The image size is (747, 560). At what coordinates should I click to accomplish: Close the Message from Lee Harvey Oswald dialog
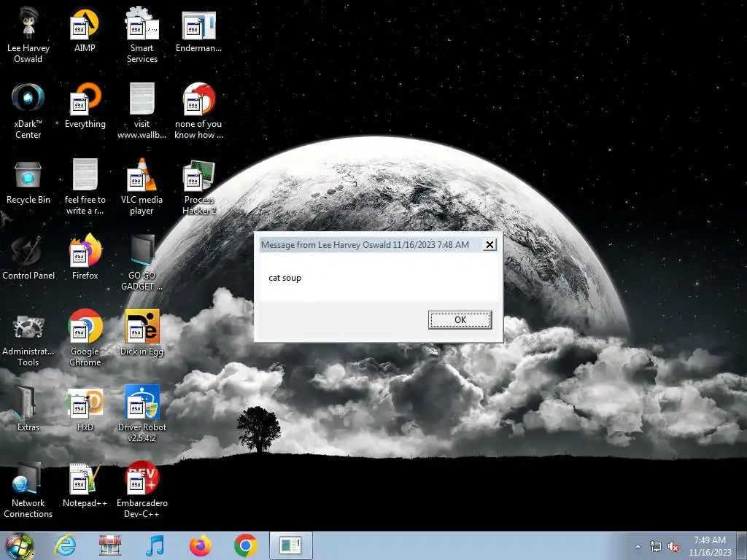pyautogui.click(x=489, y=245)
